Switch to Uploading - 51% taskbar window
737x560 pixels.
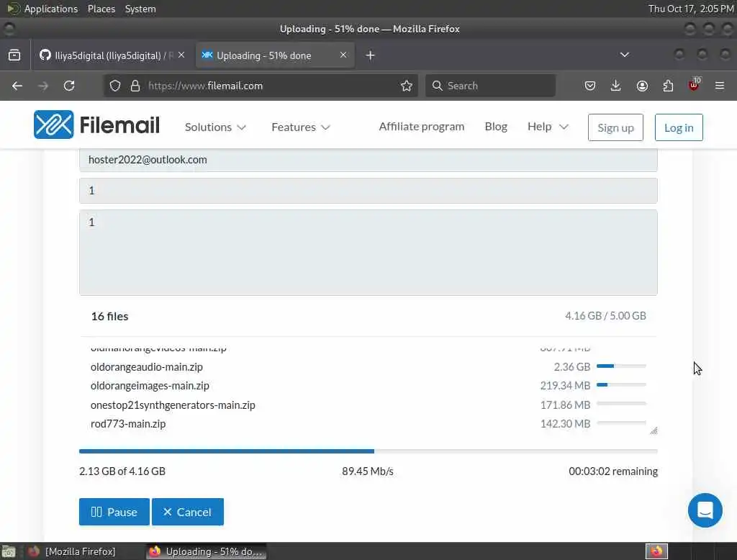[207, 551]
